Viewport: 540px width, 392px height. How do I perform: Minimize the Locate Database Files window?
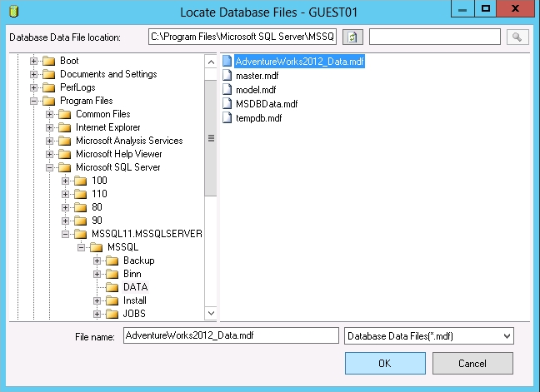462,8
